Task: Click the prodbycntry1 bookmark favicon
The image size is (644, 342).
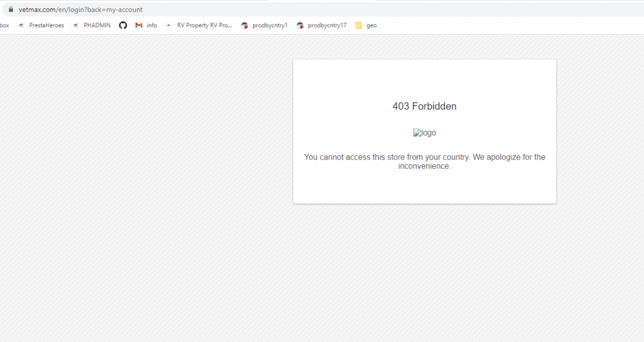Action: click(244, 26)
